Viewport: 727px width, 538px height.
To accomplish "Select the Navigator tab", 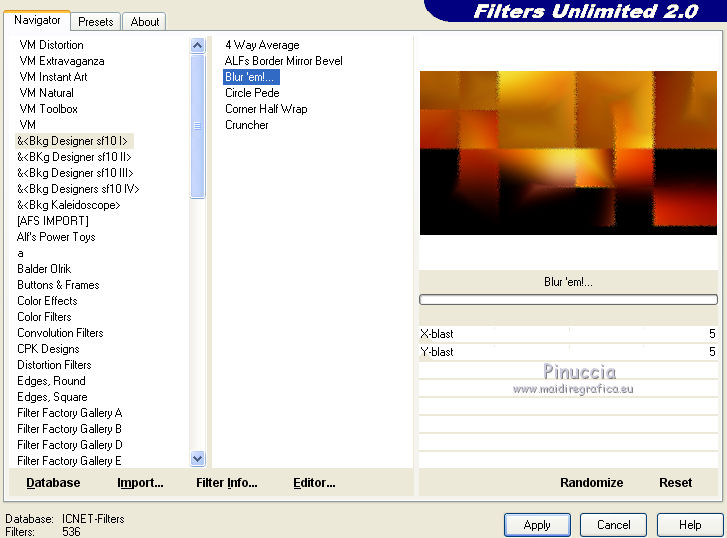I will point(37,20).
